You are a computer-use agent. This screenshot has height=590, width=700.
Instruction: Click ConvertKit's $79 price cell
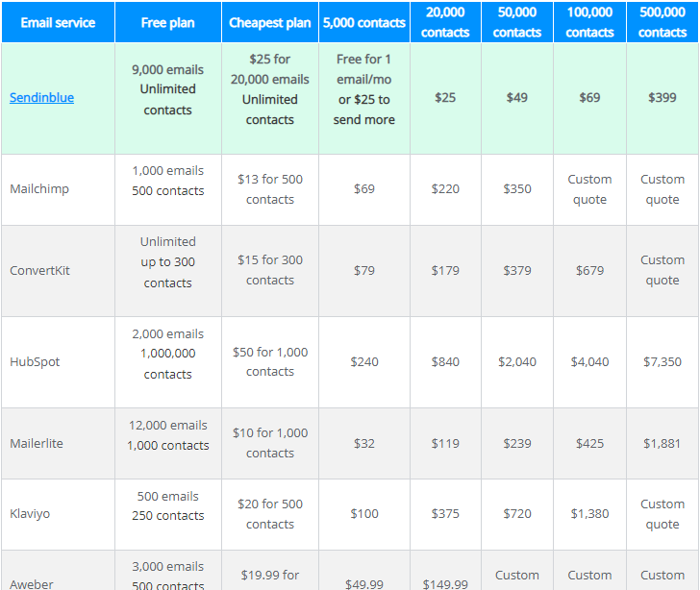[x=364, y=271]
